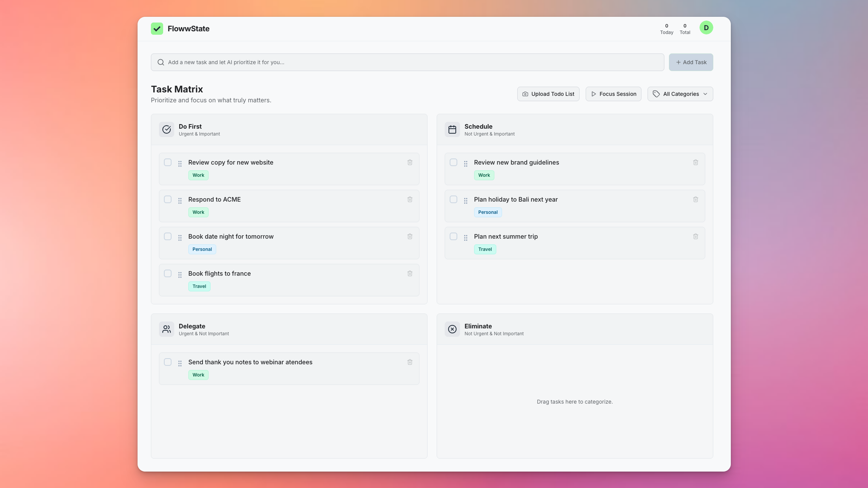Click the Schedule calendar icon
The height and width of the screenshot is (488, 868).
point(452,129)
